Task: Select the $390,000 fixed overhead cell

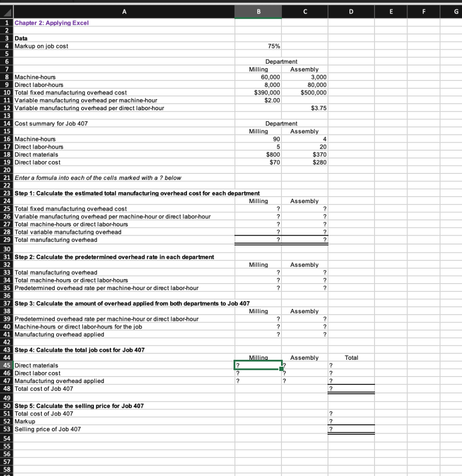Action: (258, 93)
